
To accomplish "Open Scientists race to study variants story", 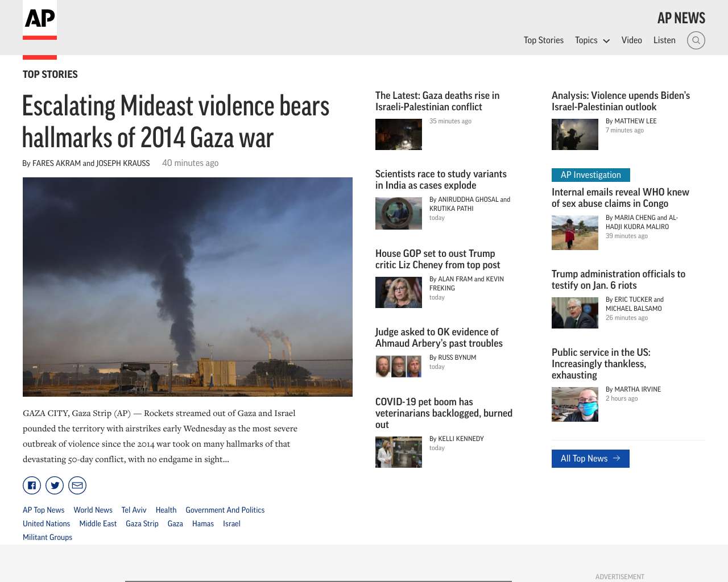I will click(x=441, y=180).
